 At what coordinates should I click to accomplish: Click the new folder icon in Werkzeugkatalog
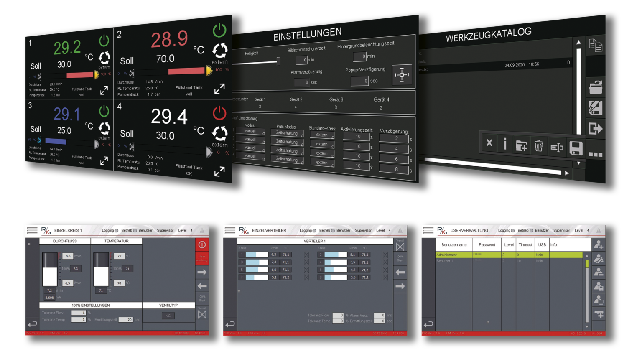521,145
